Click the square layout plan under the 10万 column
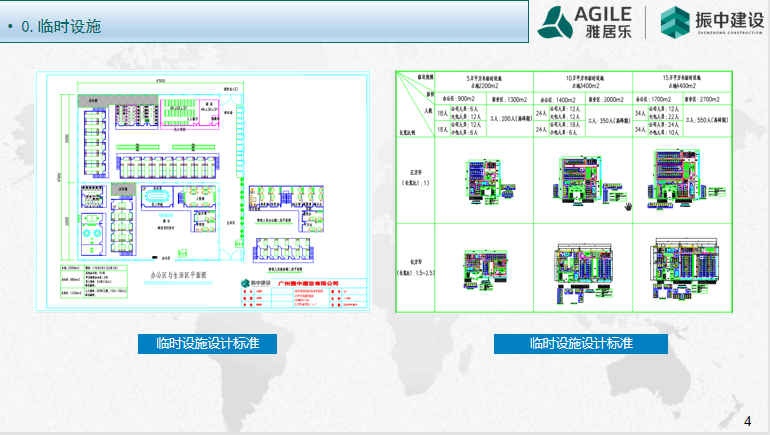The width and height of the screenshot is (770, 435). 588,179
